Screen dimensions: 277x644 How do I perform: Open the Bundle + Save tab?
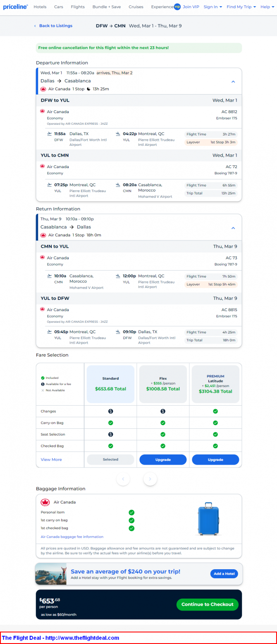(x=107, y=7)
